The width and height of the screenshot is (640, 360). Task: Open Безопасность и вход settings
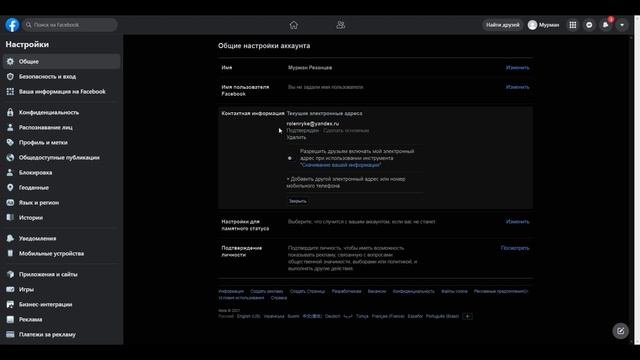click(x=62, y=77)
